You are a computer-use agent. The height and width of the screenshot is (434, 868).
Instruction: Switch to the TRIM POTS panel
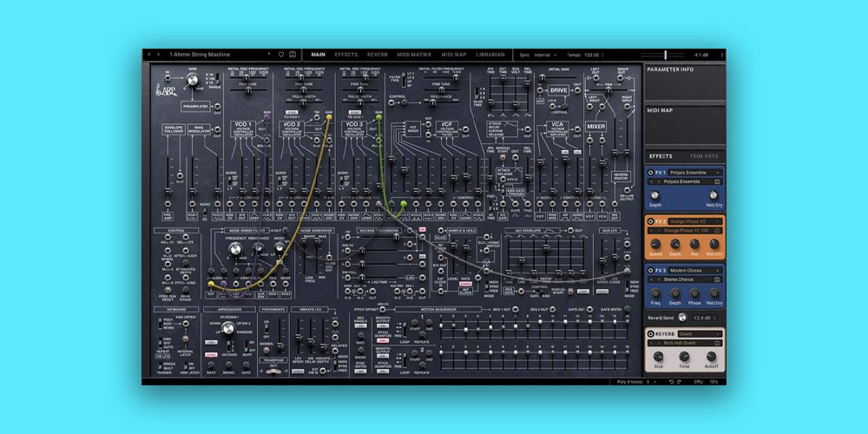pyautogui.click(x=704, y=156)
